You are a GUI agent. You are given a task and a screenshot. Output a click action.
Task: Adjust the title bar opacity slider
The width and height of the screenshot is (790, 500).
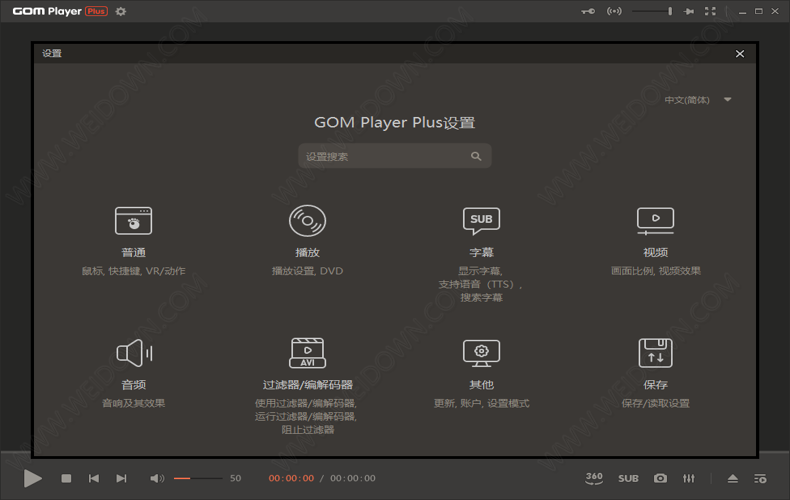coord(652,11)
